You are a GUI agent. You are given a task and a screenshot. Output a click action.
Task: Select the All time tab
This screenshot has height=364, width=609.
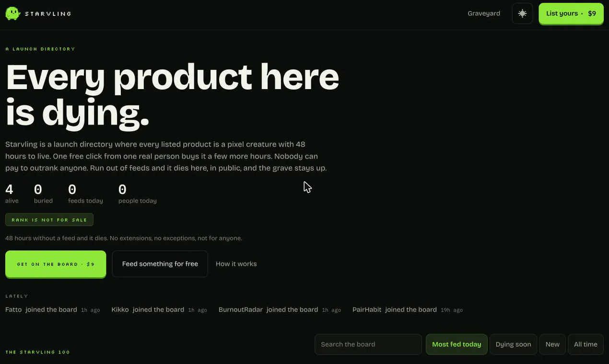pos(586,344)
